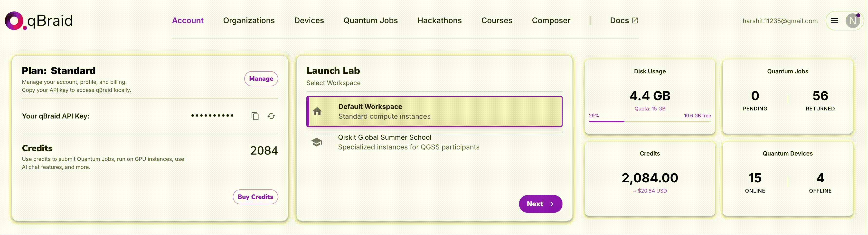This screenshot has width=868, height=235.
Task: Switch to the Devices tab
Action: [x=309, y=20]
